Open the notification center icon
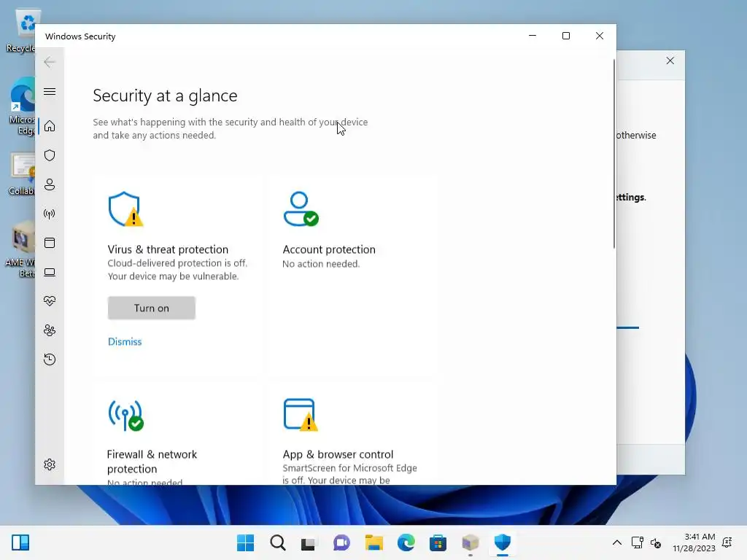747x560 pixels. [x=727, y=542]
